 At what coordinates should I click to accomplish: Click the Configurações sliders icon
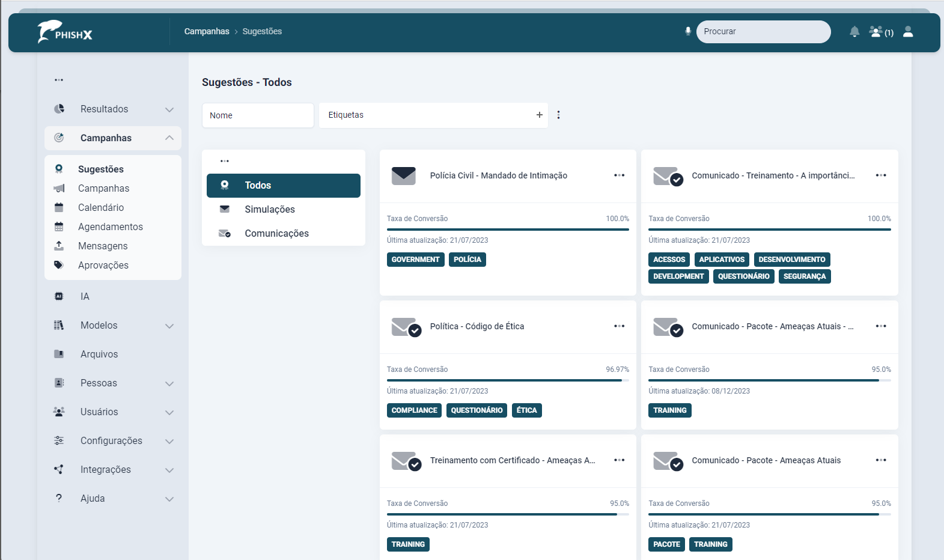tap(59, 440)
